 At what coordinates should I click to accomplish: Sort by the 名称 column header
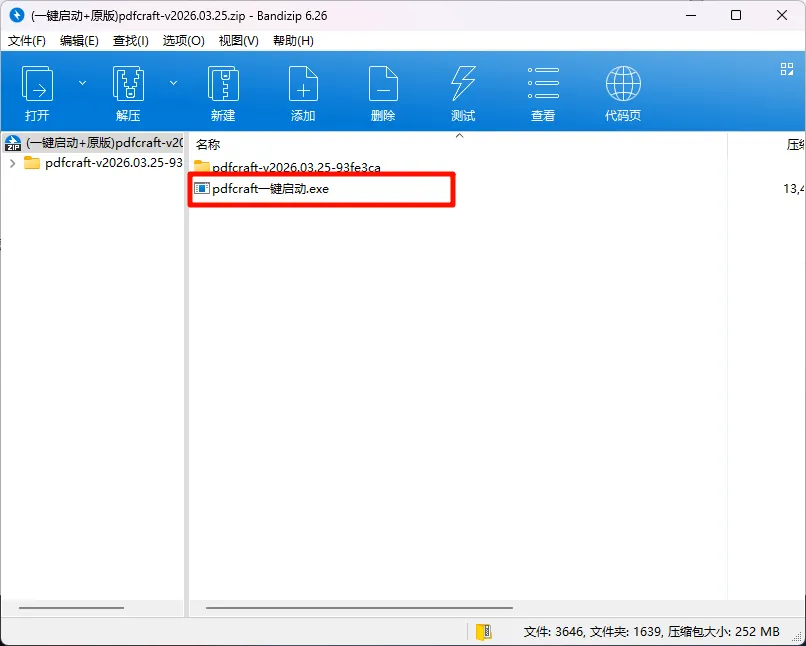pyautogui.click(x=208, y=144)
